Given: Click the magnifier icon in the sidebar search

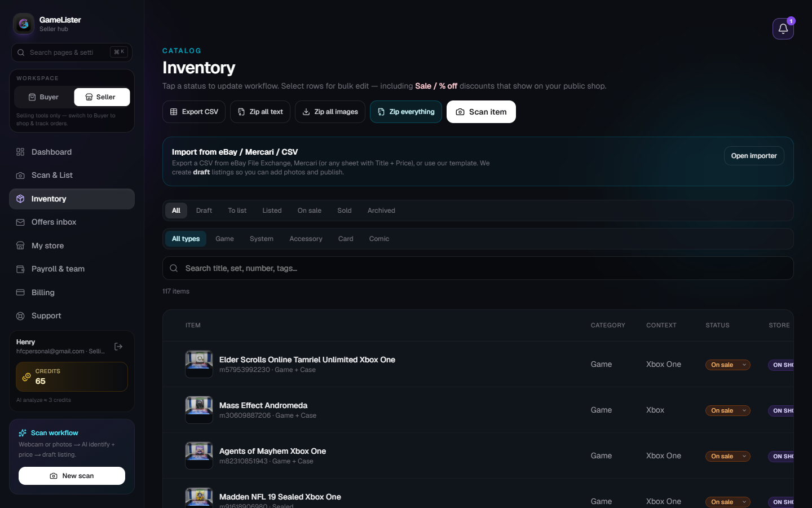Looking at the screenshot, I should coord(21,52).
